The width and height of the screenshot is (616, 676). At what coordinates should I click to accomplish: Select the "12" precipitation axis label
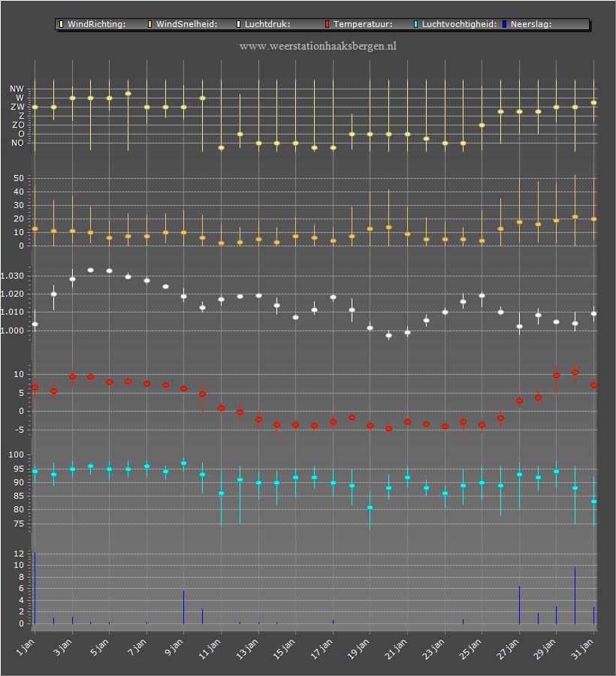(19, 554)
